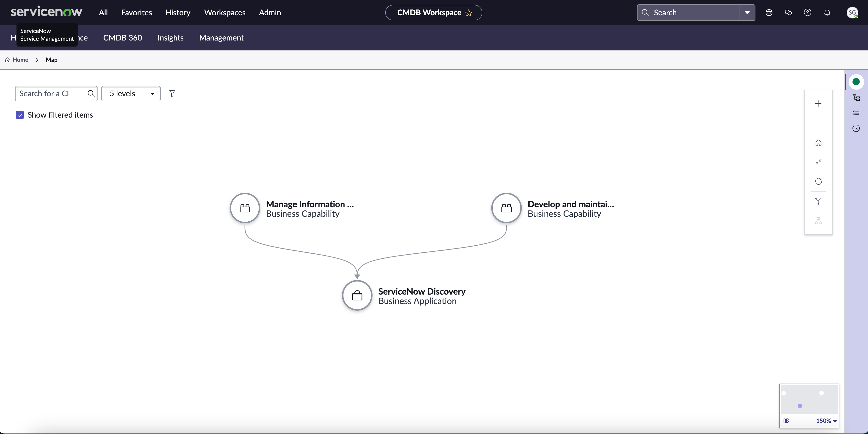This screenshot has height=434, width=868.
Task: Click the Map breadcrumb
Action: 52,60
